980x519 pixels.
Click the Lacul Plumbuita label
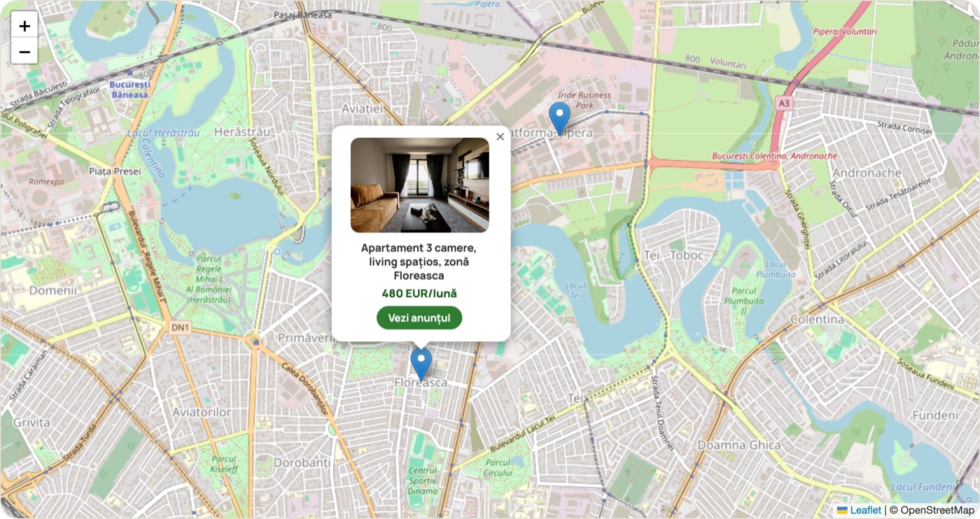pyautogui.click(x=776, y=269)
